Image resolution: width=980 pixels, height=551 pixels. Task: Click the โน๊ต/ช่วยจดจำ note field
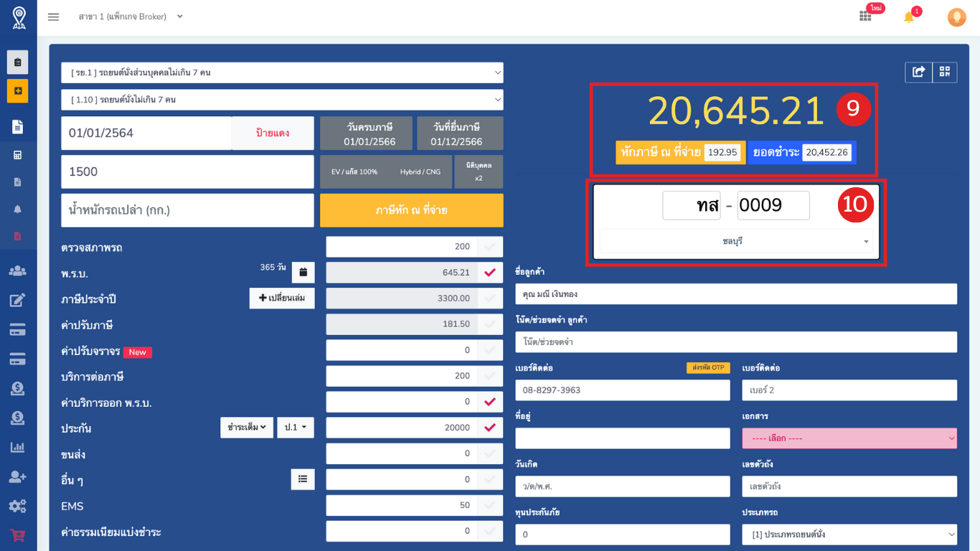736,342
